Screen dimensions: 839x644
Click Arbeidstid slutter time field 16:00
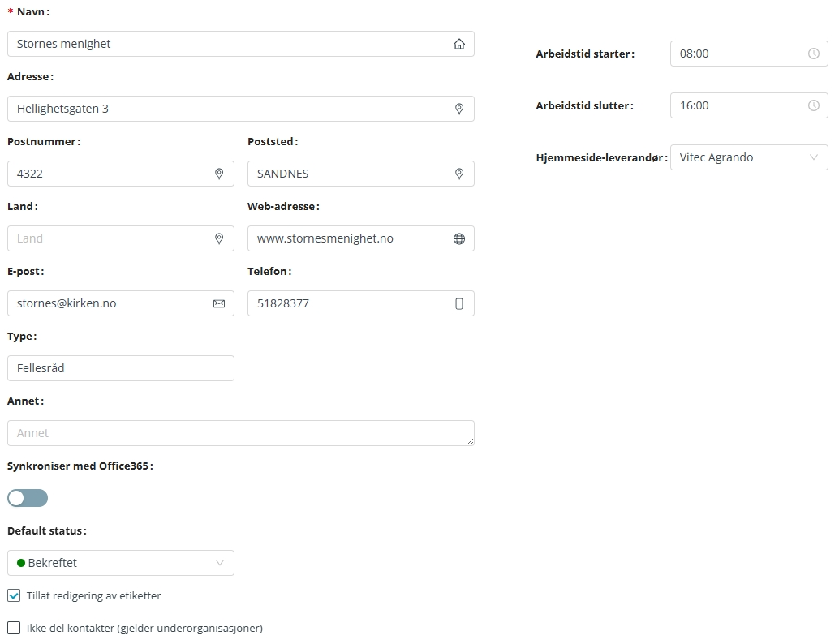click(749, 105)
